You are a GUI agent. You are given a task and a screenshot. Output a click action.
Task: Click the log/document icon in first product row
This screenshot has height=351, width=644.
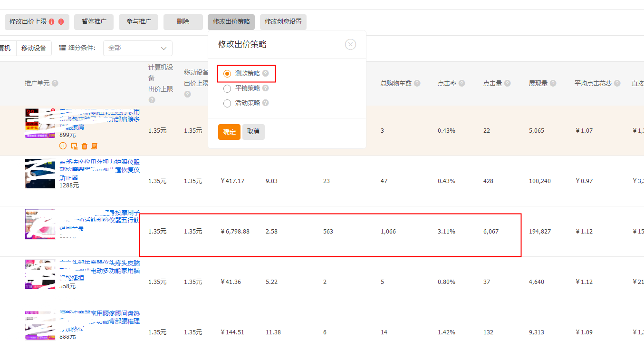click(x=94, y=146)
